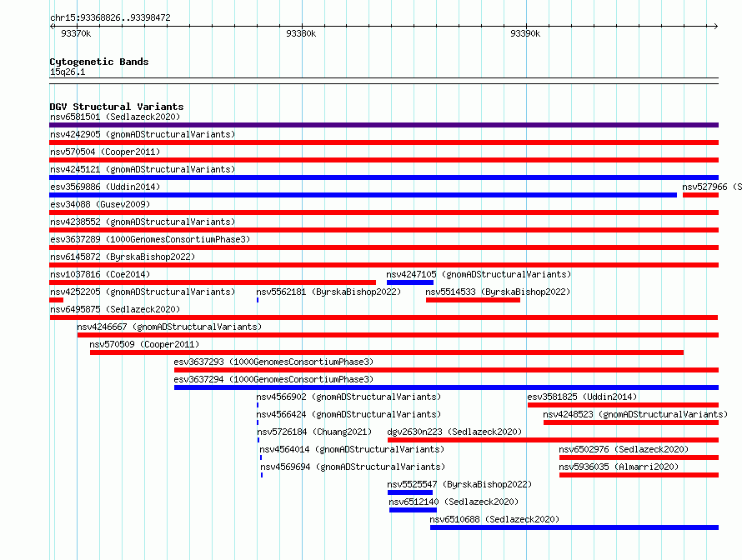Open the esv34088 (Gusev2009) label
The image size is (742, 560).
[x=100, y=204]
